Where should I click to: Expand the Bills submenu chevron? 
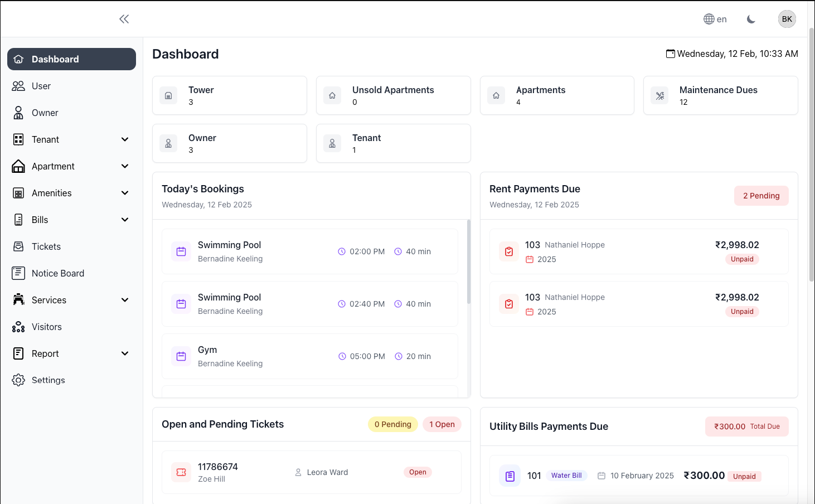click(125, 220)
